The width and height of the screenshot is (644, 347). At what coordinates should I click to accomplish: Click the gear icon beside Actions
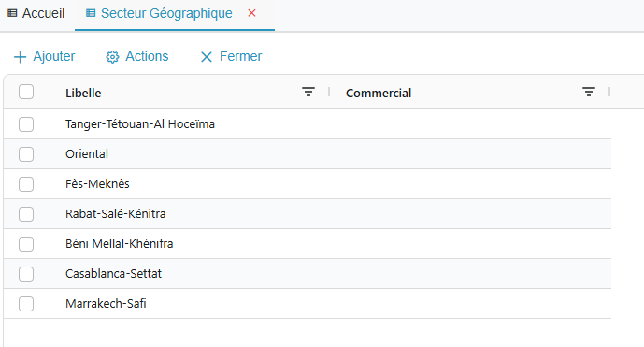(112, 57)
